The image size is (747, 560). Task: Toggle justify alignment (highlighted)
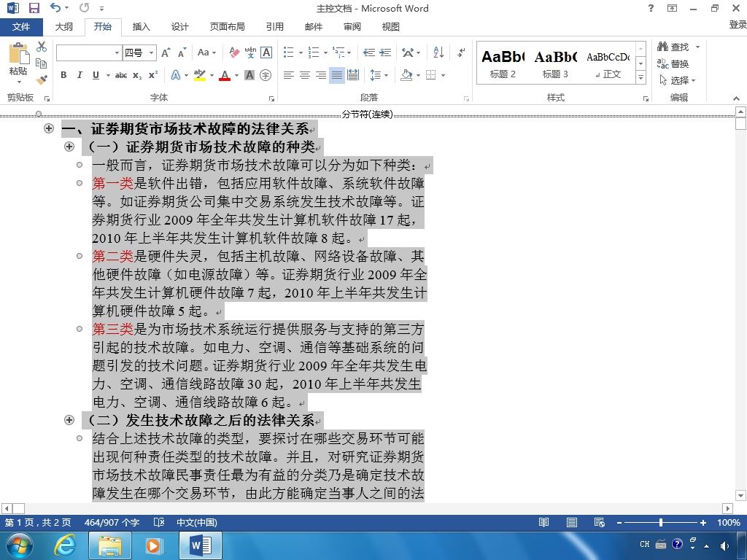click(x=337, y=75)
